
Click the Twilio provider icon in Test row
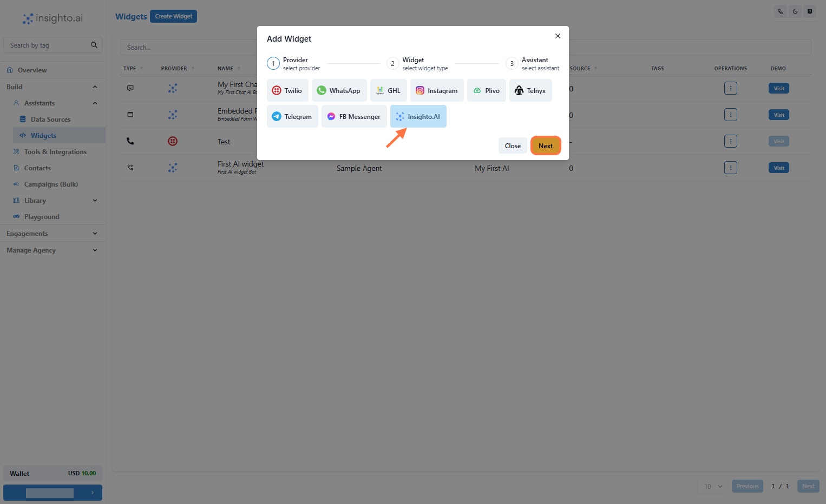pyautogui.click(x=173, y=141)
